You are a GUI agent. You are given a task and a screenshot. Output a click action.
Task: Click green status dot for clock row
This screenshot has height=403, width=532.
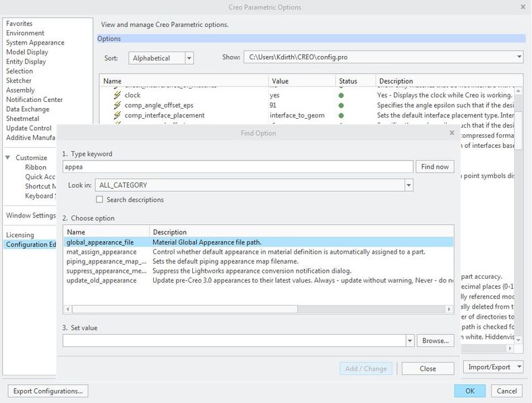[341, 95]
